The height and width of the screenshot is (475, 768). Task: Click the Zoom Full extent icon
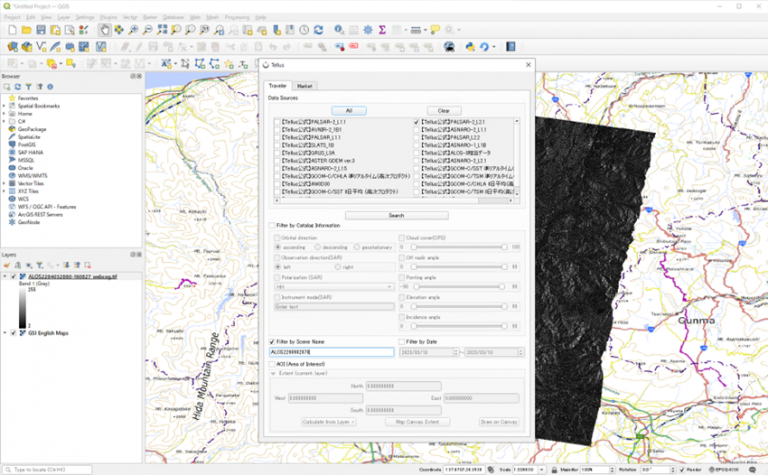click(x=162, y=30)
